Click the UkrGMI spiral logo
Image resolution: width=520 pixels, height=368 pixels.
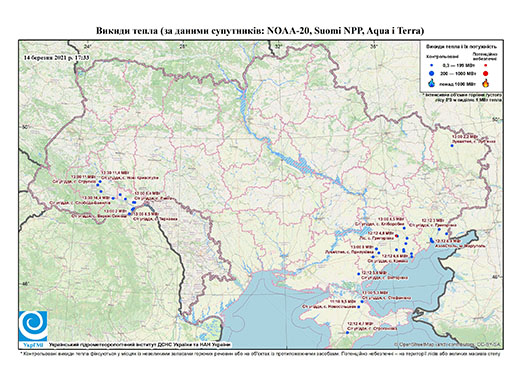click(33, 326)
